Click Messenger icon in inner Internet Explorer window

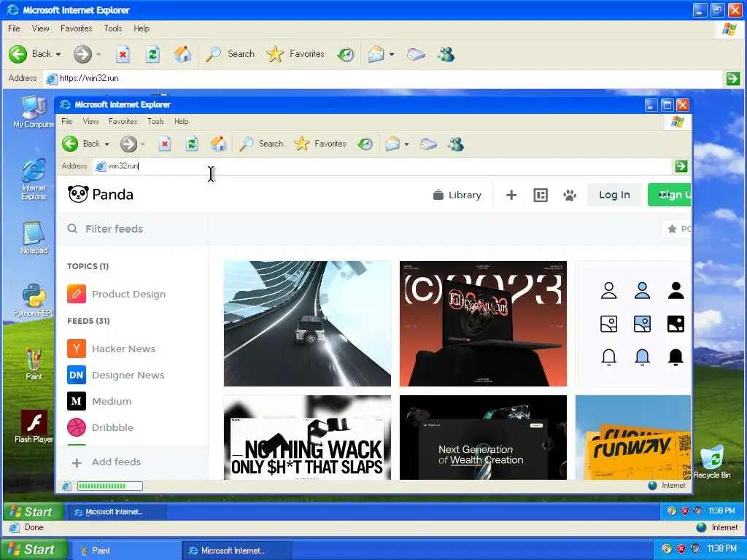[x=456, y=144]
